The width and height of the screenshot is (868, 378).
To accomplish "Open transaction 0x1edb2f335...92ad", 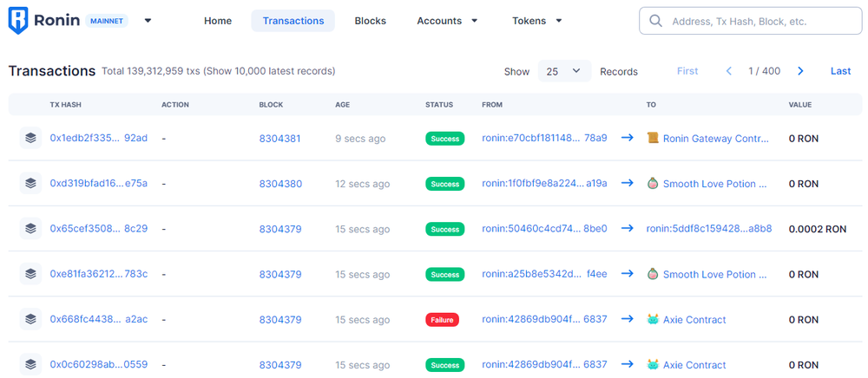I will (99, 138).
